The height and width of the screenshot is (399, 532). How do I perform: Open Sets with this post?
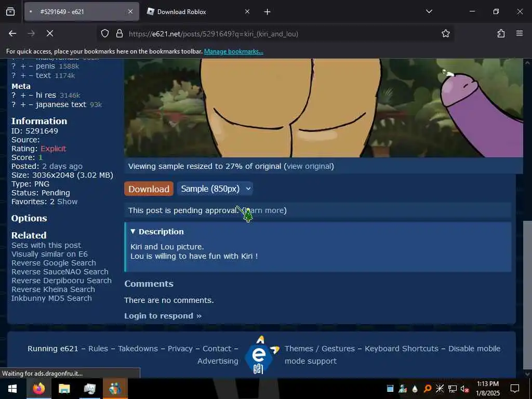tap(46, 245)
